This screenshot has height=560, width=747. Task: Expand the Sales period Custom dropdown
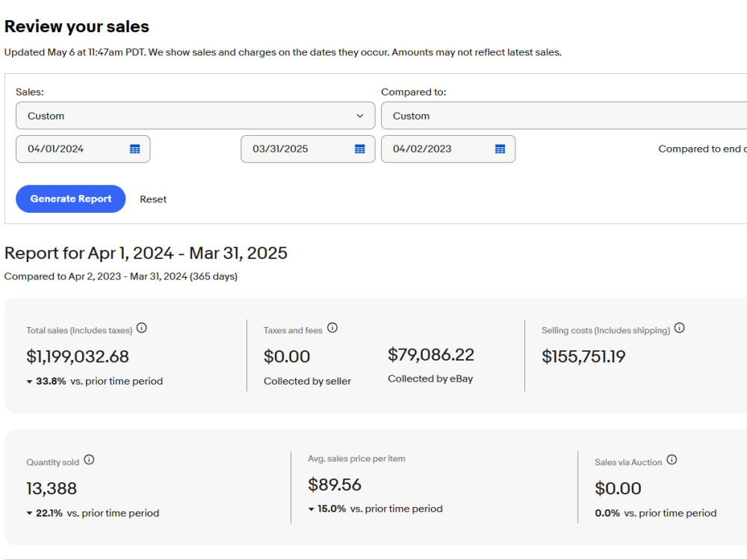coord(195,116)
